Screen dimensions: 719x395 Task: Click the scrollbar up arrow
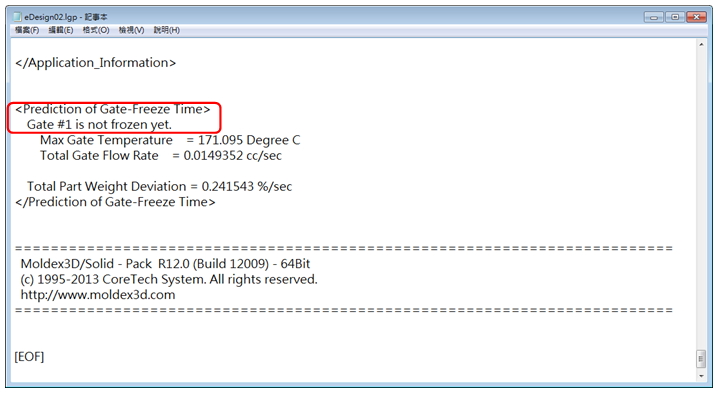(701, 45)
